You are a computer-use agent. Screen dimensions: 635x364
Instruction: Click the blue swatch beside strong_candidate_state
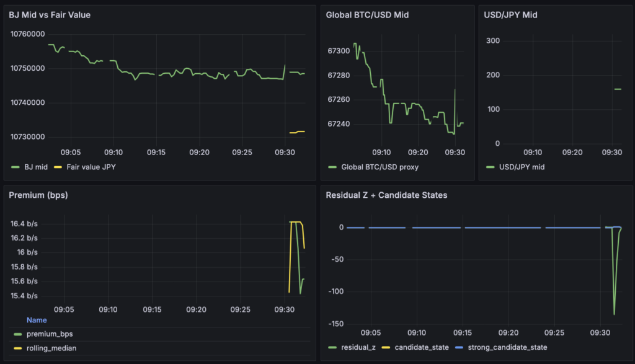click(459, 347)
